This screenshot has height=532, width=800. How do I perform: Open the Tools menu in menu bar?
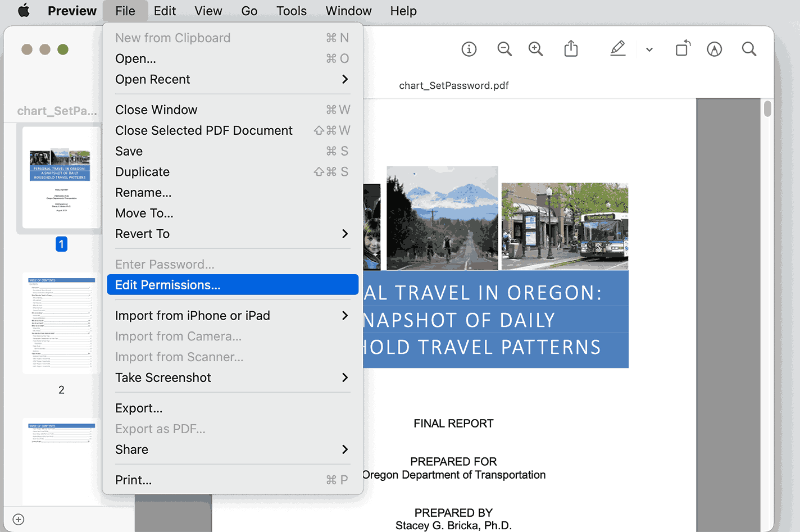click(x=291, y=11)
